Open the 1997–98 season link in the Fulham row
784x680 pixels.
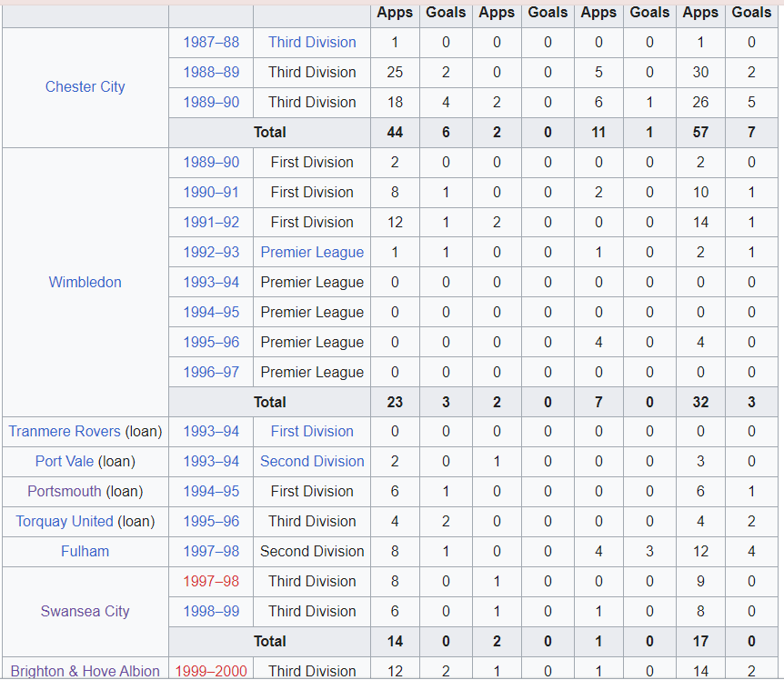211,551
